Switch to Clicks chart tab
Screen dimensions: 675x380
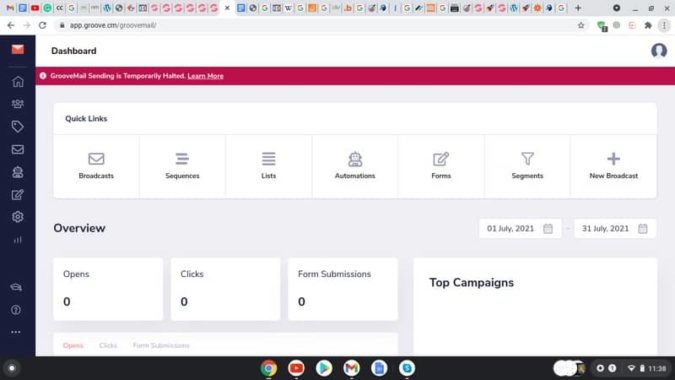point(108,346)
